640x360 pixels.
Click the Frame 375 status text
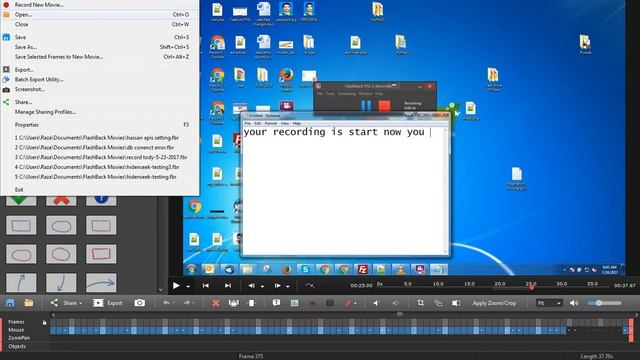point(251,356)
